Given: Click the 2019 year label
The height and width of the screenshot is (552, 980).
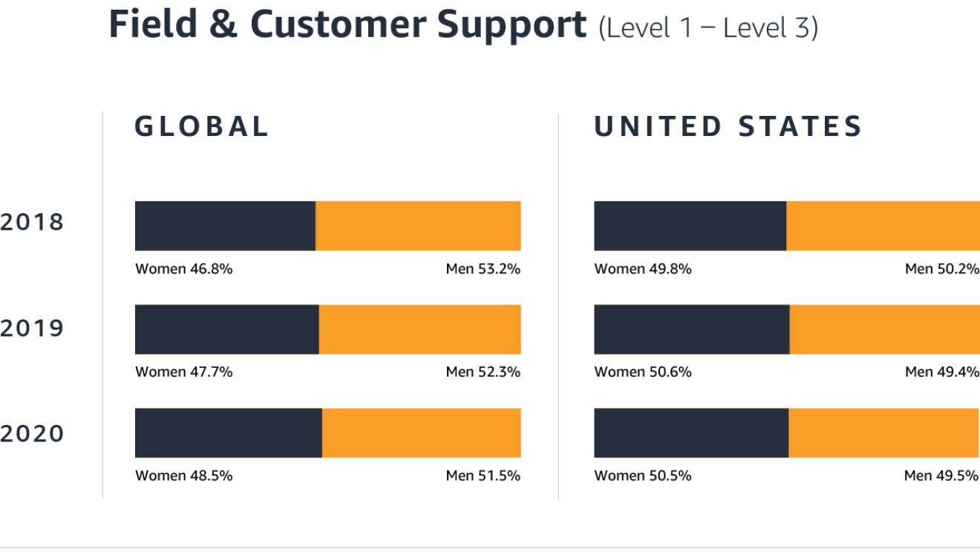Looking at the screenshot, I should click(x=33, y=328).
